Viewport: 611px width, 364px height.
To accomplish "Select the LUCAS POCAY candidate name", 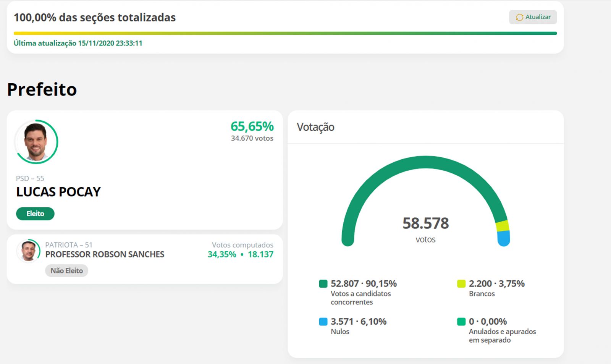I will pyautogui.click(x=58, y=192).
